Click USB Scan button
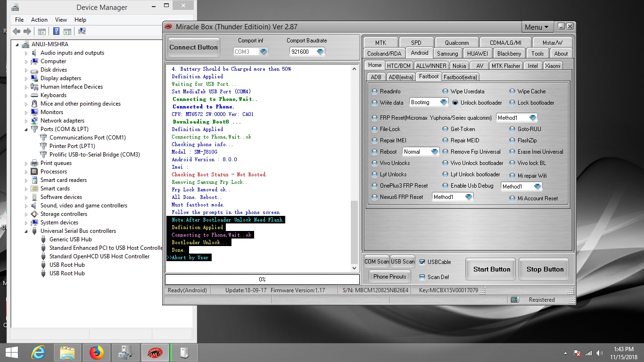 click(403, 262)
